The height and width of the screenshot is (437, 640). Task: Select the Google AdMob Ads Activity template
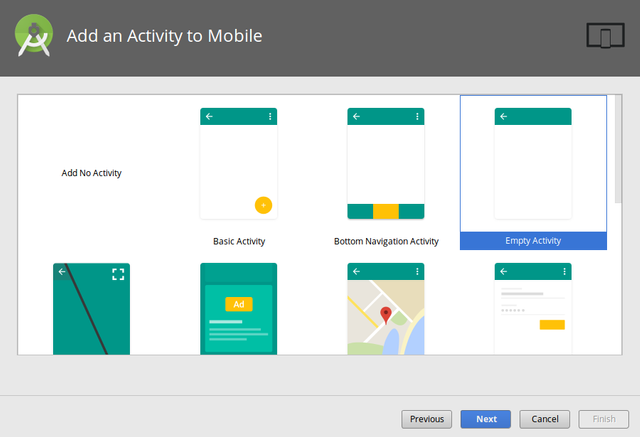coord(239,309)
